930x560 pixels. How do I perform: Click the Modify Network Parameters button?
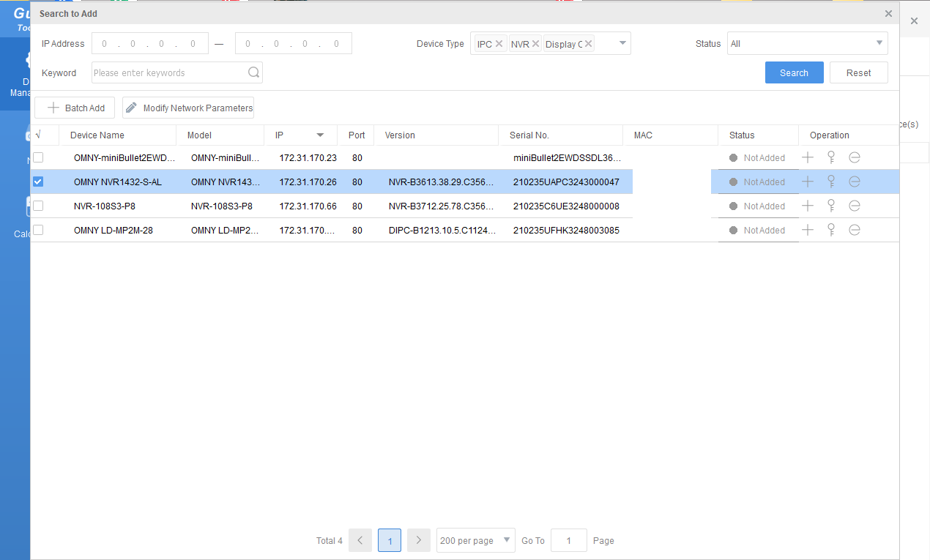(x=188, y=108)
